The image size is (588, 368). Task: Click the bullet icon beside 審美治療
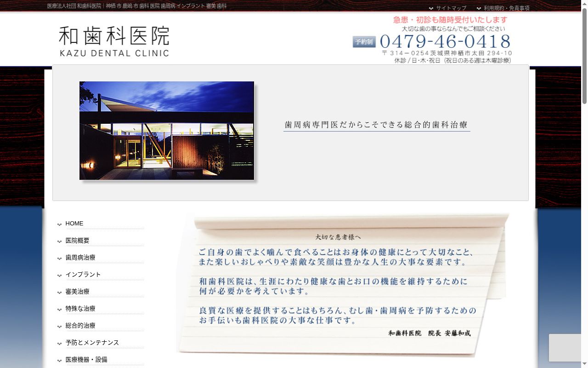click(59, 293)
